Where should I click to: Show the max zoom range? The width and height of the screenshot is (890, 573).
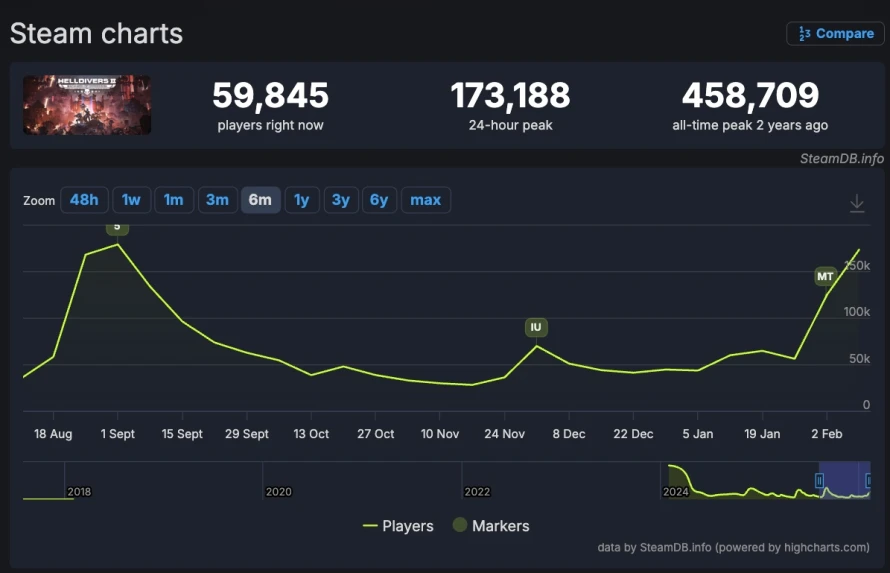426,200
